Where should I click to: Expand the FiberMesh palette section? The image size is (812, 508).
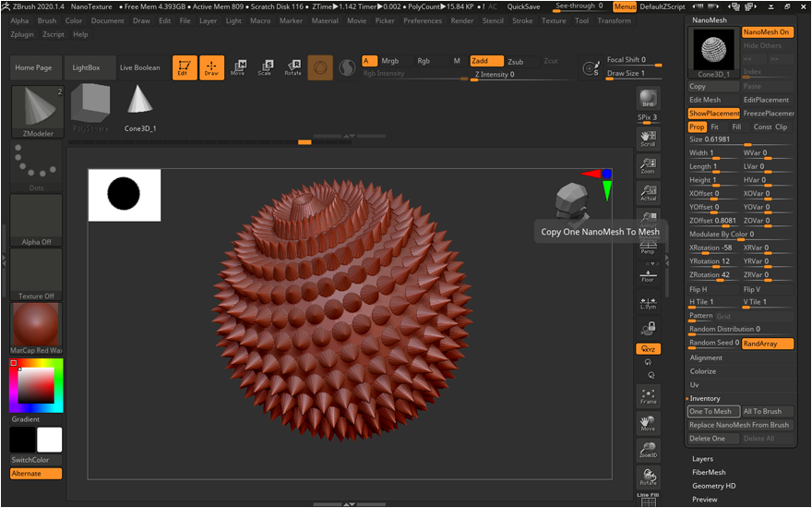pos(709,472)
